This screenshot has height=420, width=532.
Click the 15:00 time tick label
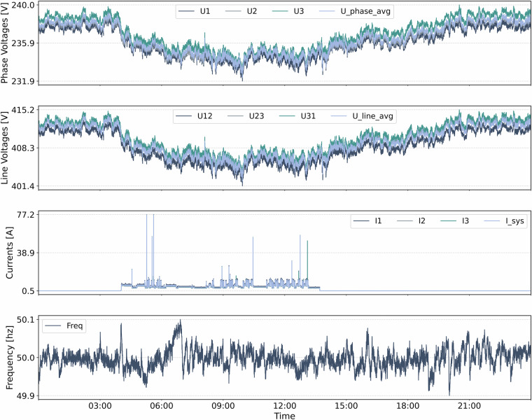point(346,406)
